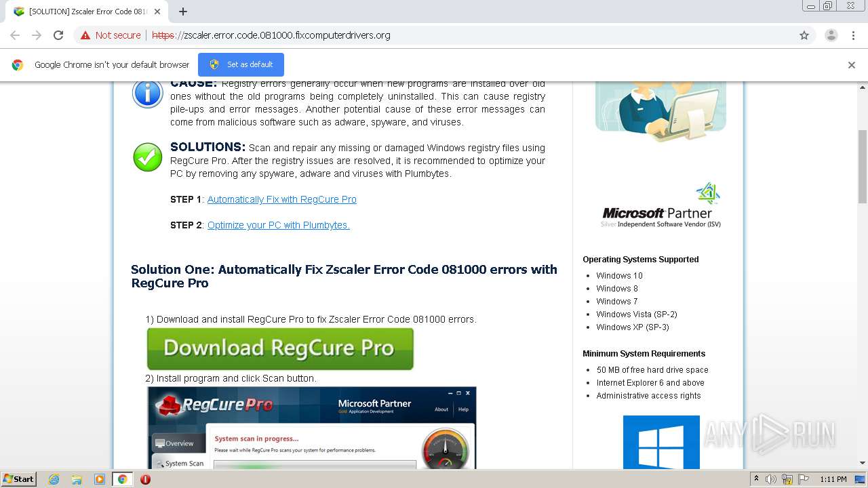Click Internet Explorer 6 and above item
Screen dimensions: 868x488
point(650,383)
